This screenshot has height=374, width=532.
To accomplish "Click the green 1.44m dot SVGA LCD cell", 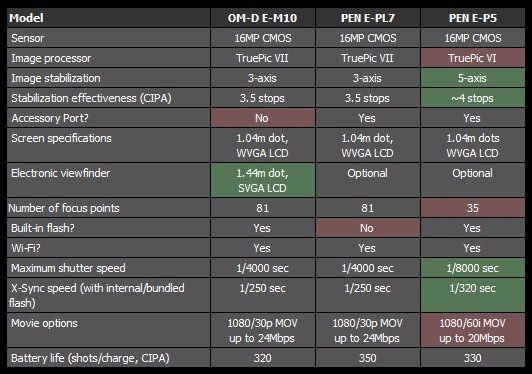I will 263,180.
